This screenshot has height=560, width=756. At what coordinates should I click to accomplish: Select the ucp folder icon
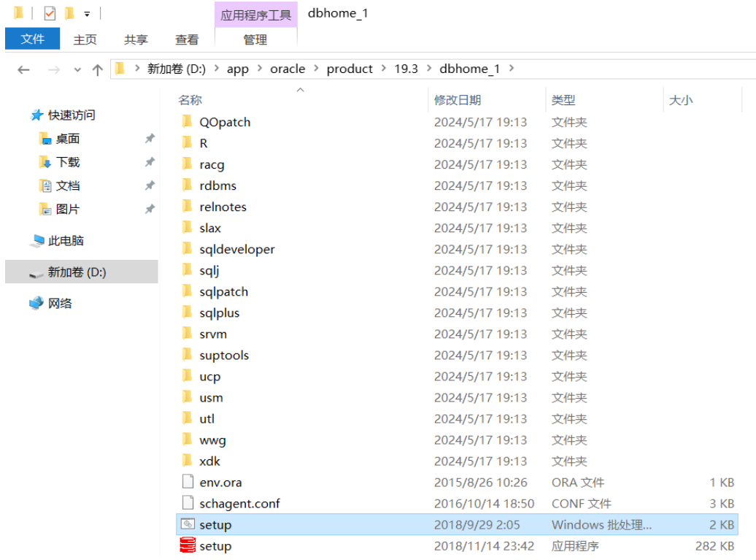tap(188, 376)
